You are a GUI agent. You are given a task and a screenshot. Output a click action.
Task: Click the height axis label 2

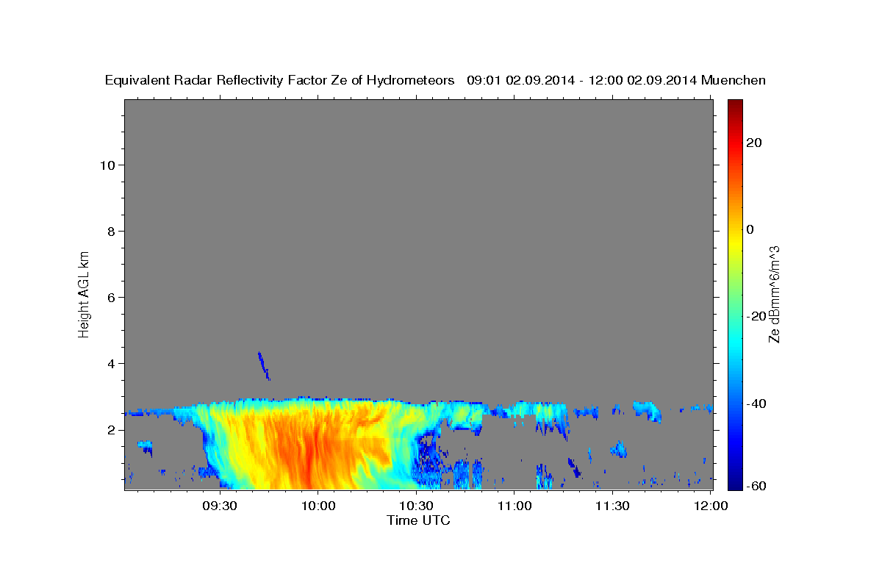(111, 429)
